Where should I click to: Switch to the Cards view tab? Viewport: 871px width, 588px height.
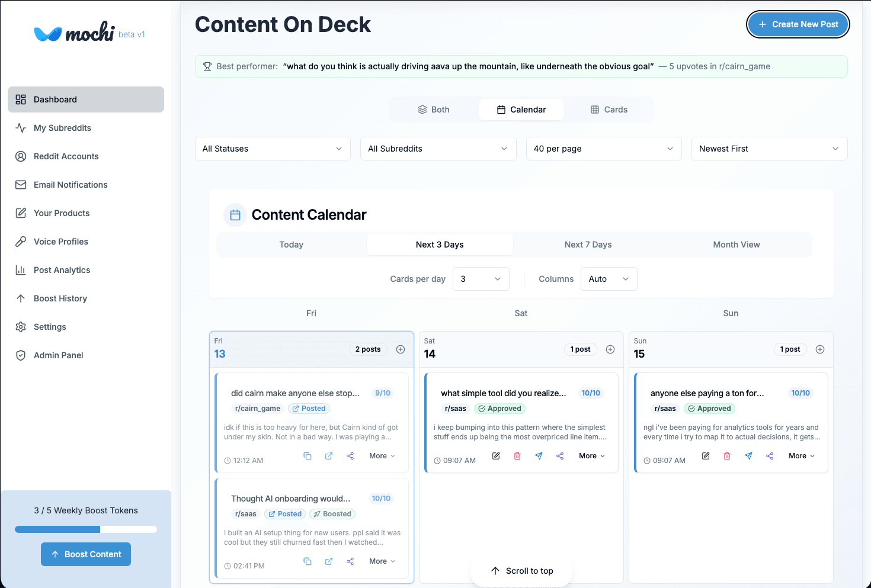pyautogui.click(x=609, y=110)
